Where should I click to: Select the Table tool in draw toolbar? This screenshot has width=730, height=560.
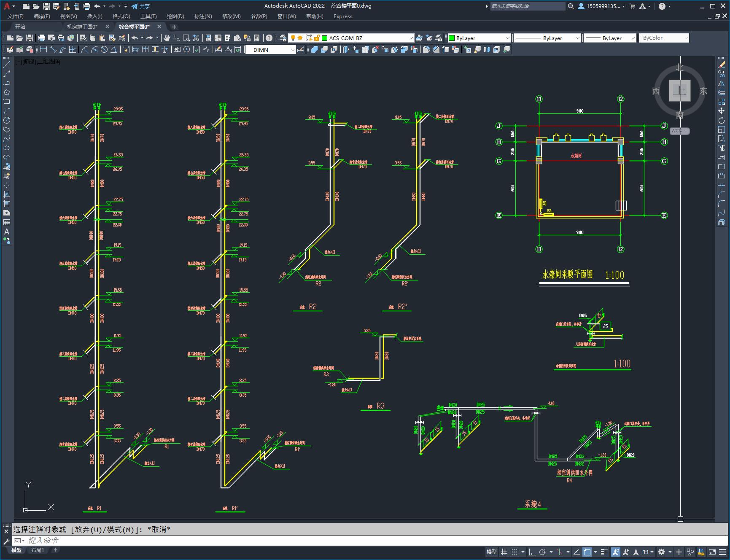7,222
